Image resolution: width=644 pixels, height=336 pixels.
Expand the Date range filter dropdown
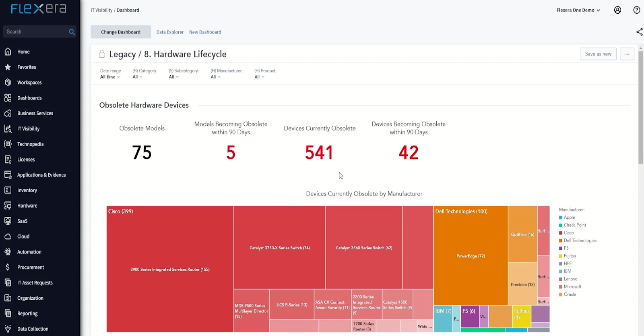(x=110, y=77)
